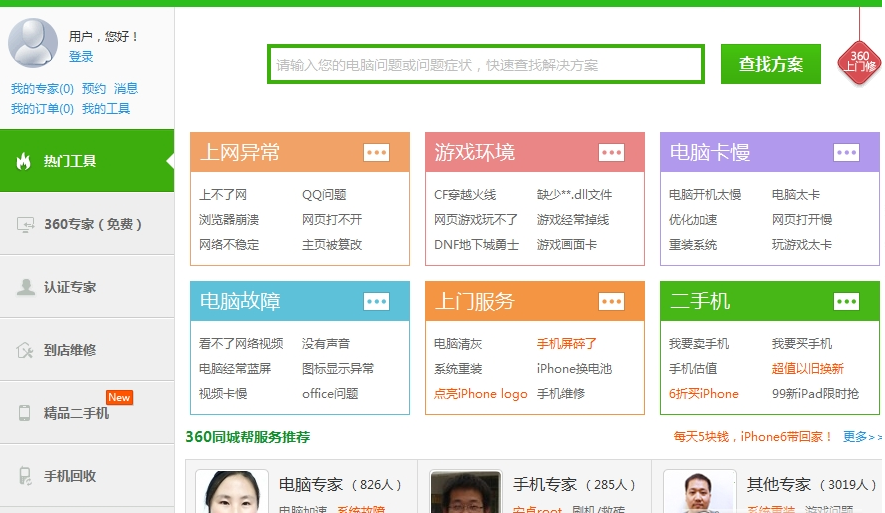
Task: Click the 登录 login link
Action: (81, 57)
